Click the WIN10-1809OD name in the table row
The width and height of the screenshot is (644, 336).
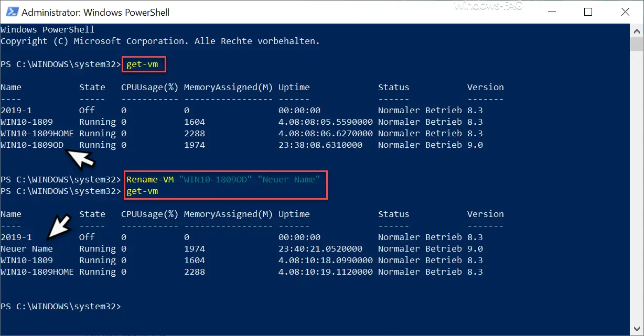click(x=32, y=145)
